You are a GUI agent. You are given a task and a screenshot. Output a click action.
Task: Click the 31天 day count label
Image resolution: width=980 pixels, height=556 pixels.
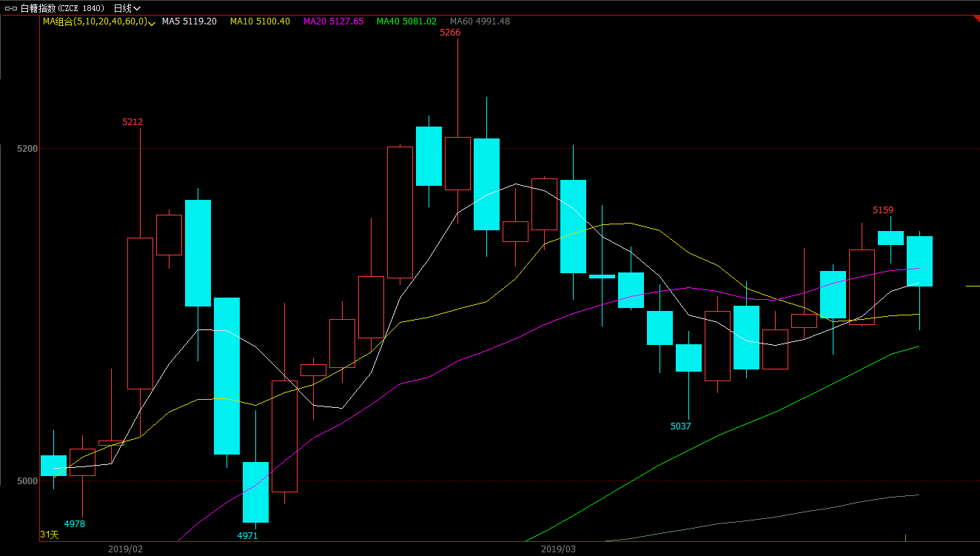(x=49, y=535)
